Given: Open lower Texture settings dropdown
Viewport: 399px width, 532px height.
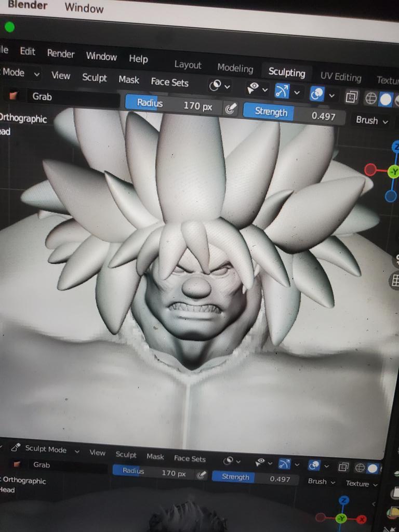Looking at the screenshot, I should (362, 484).
